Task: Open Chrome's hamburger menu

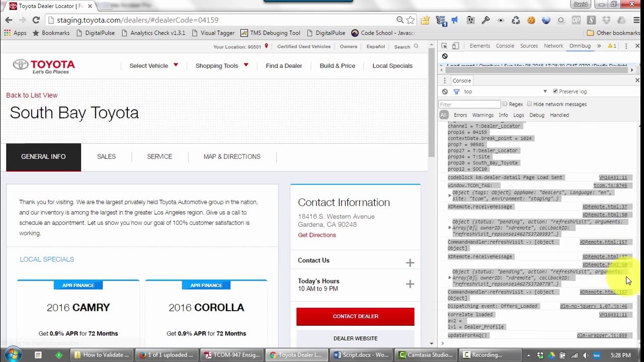Action: click(x=636, y=20)
